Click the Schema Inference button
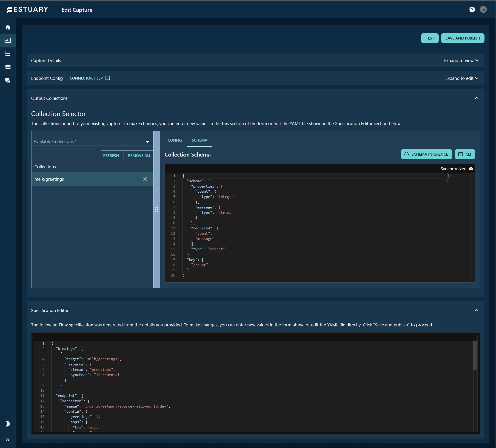Viewport: 496px width, 448px height. tap(426, 154)
